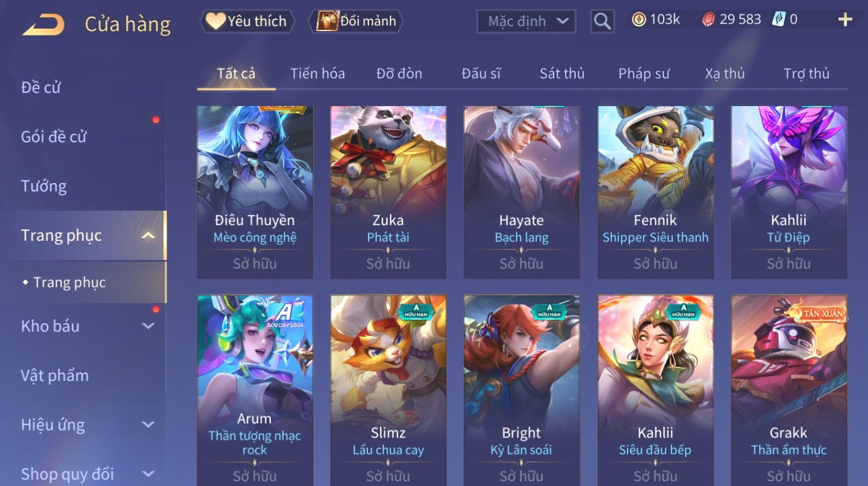Click the golden back arrow icon
This screenshot has width=868, height=486.
click(x=44, y=25)
